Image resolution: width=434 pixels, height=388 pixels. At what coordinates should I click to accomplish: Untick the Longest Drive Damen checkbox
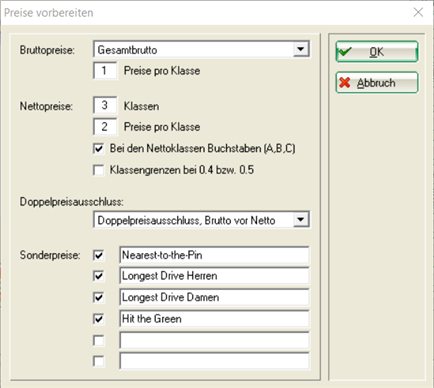click(98, 297)
